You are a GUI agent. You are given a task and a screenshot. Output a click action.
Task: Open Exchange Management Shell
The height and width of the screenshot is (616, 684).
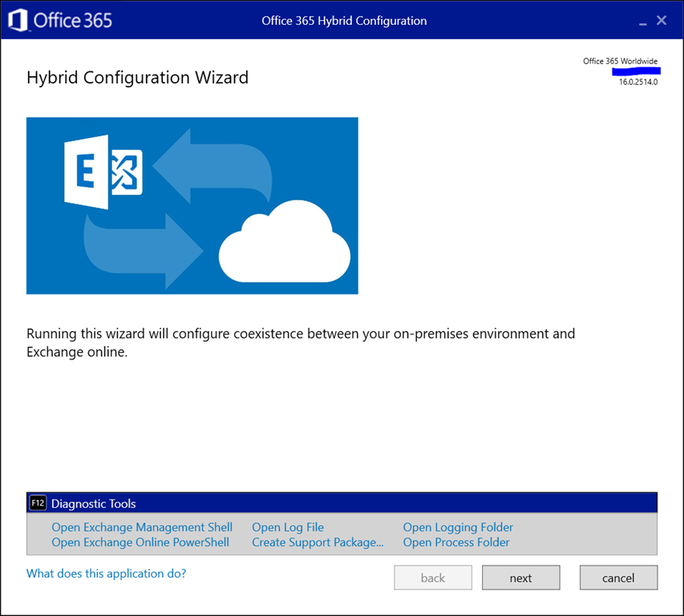click(142, 527)
